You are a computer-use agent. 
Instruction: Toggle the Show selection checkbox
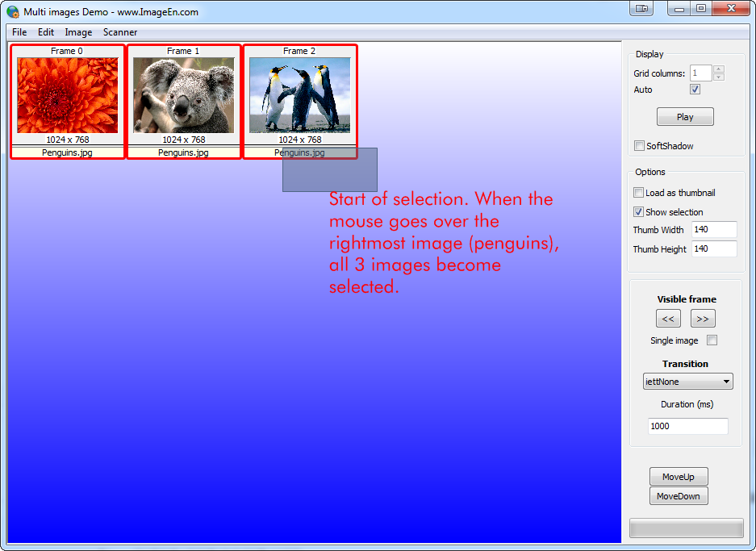[638, 211]
